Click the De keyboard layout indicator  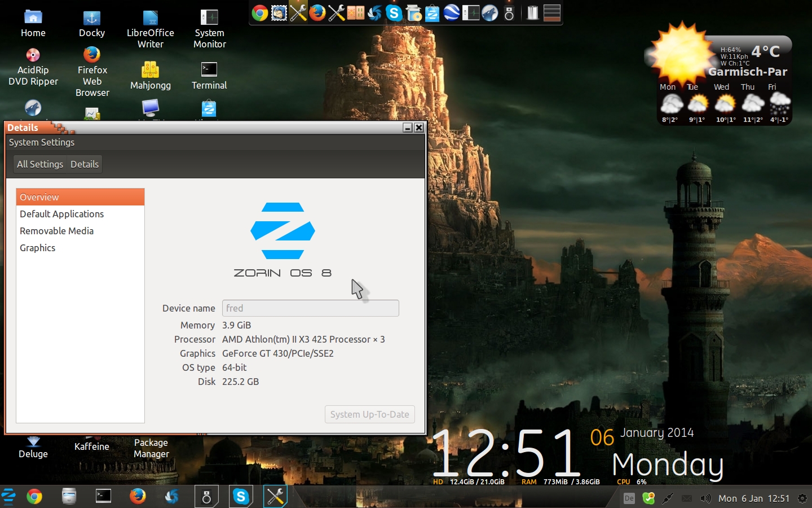point(629,498)
